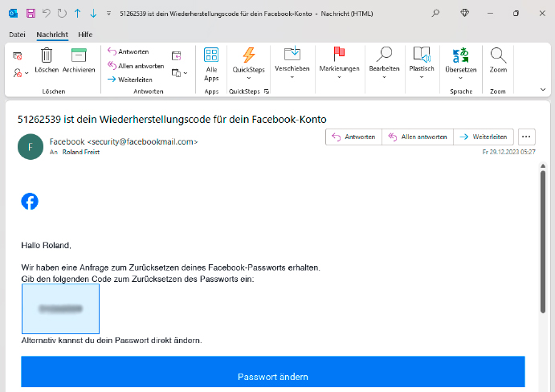555x392 pixels.
Task: Collapse the ribbon with the chevron
Action: [543, 90]
